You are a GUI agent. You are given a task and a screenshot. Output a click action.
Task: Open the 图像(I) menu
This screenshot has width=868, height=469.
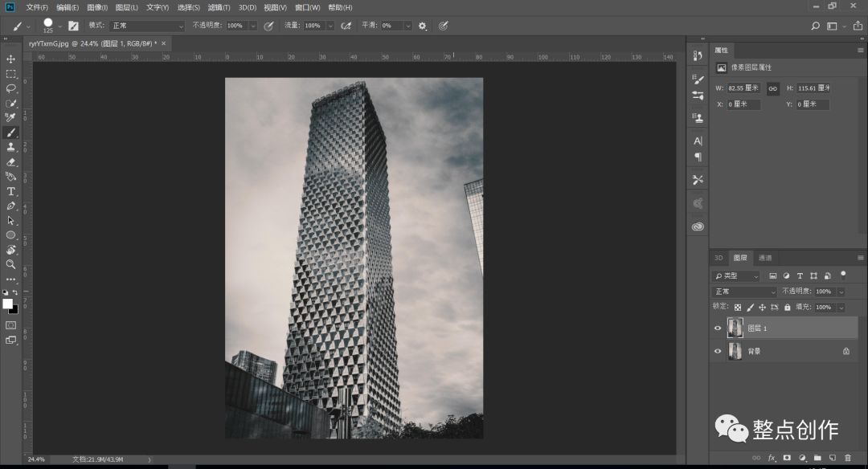[x=97, y=7]
